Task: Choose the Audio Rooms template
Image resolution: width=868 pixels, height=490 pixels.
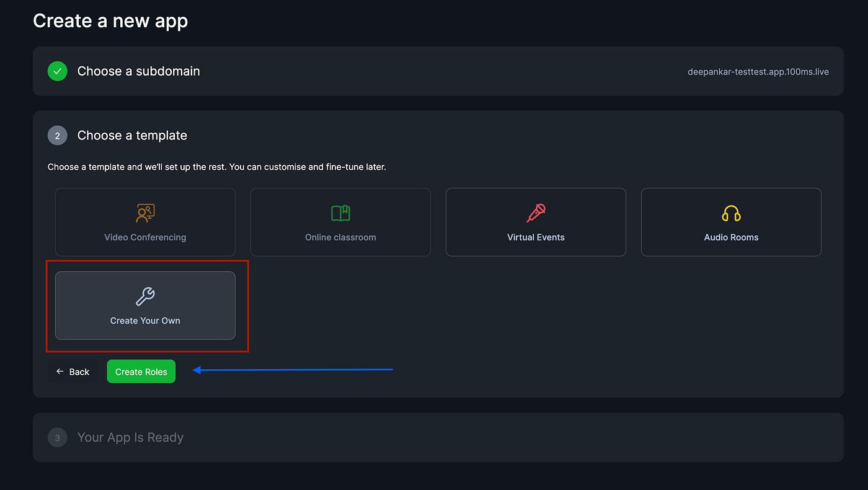Action: click(730, 222)
